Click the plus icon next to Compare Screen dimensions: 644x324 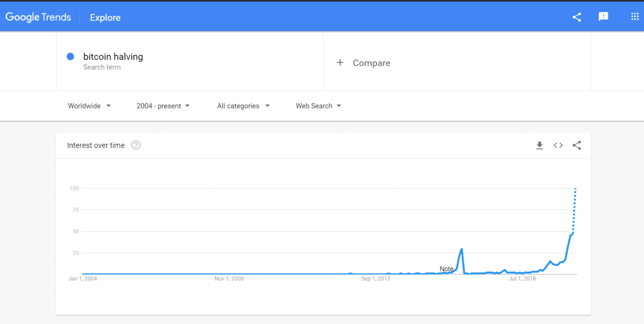click(x=340, y=63)
